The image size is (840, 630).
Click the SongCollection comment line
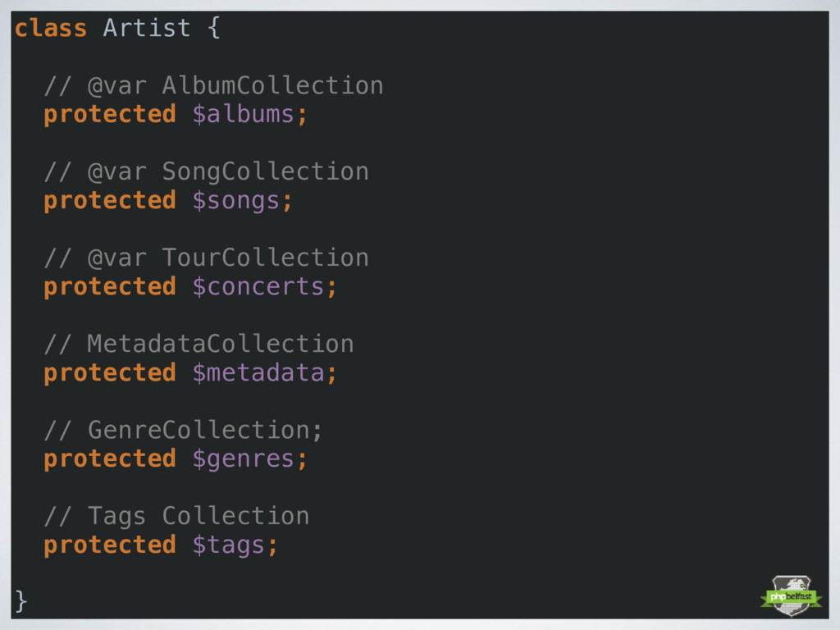point(206,172)
